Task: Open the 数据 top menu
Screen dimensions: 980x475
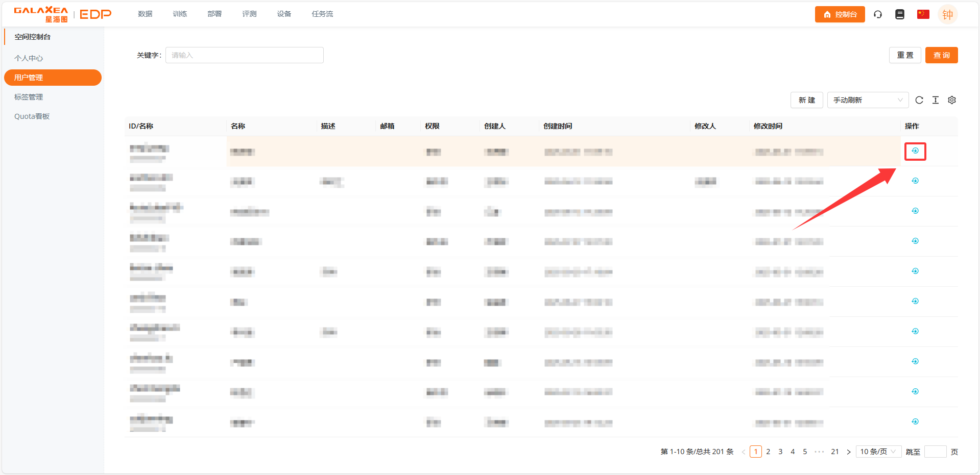Action: pos(145,14)
